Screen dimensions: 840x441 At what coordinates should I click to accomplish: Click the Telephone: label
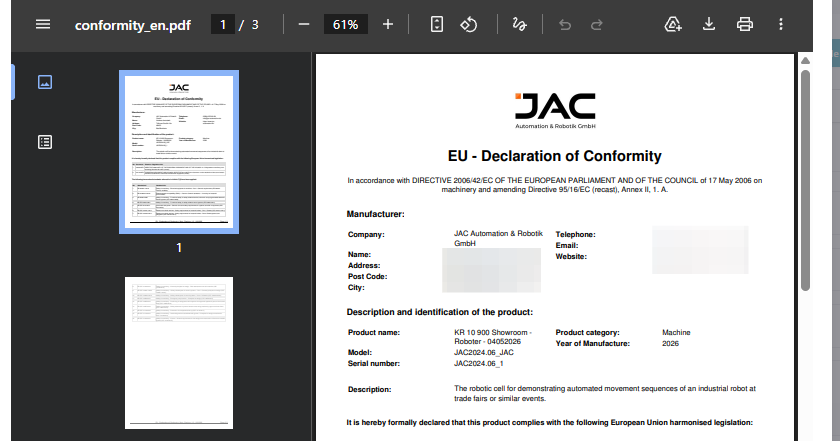[575, 234]
